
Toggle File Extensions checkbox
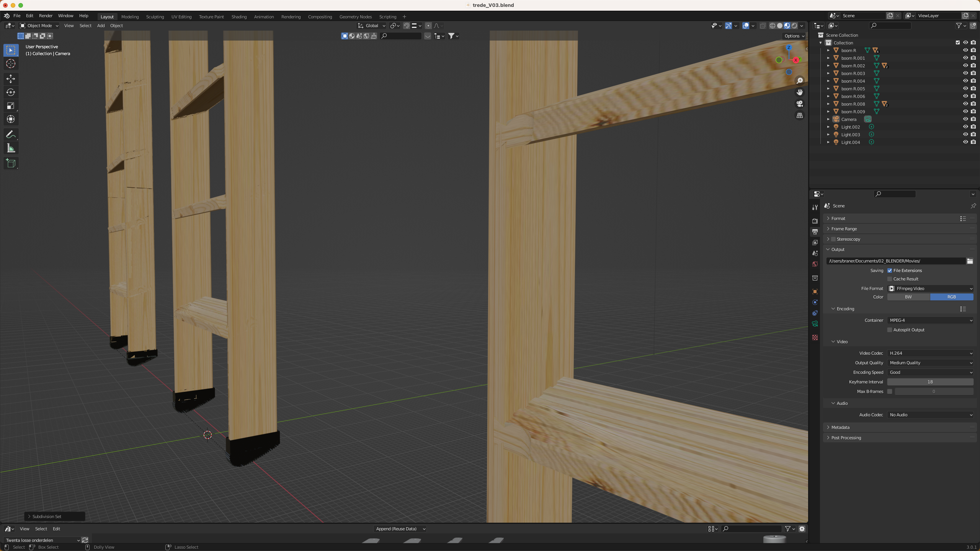coord(890,271)
